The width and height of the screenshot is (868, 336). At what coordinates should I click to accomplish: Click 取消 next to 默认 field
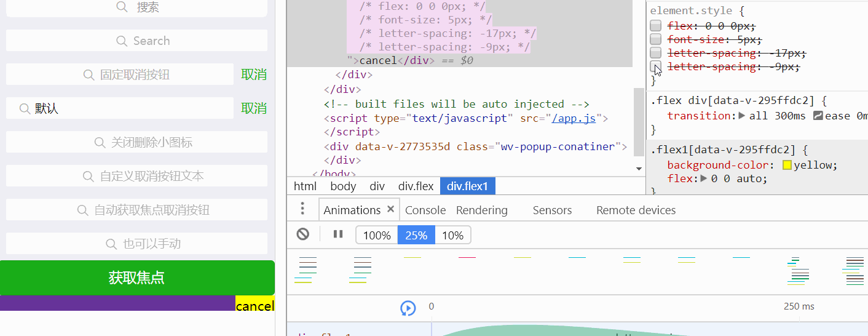pos(254,108)
